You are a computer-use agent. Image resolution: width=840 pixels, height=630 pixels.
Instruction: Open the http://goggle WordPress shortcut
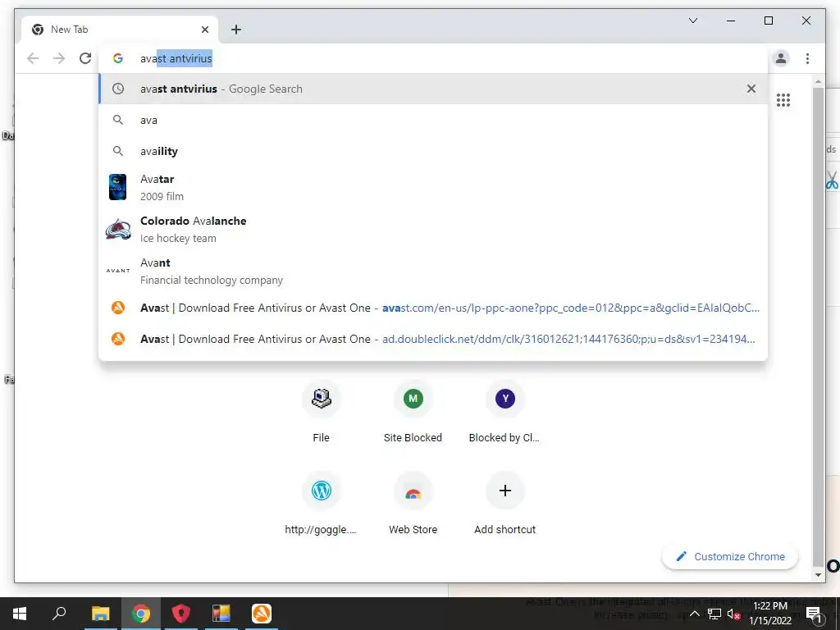point(321,504)
